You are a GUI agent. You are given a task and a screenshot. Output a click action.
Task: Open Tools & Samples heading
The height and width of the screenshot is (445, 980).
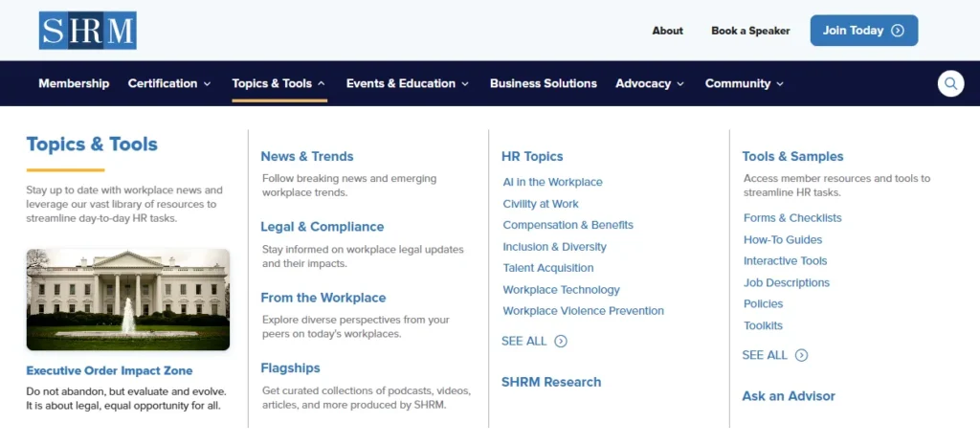792,156
